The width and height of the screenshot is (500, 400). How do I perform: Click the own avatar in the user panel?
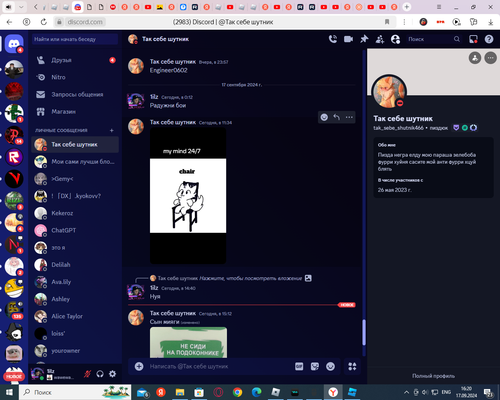37,374
